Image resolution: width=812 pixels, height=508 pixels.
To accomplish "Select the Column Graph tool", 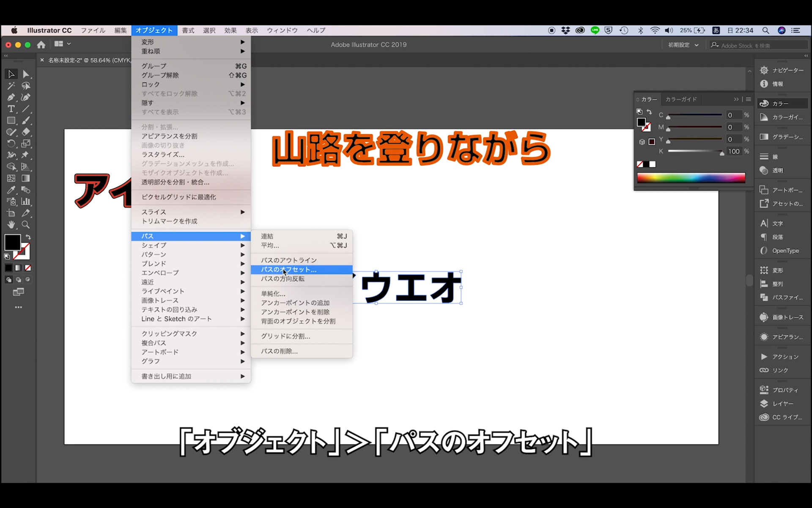I will 26,202.
